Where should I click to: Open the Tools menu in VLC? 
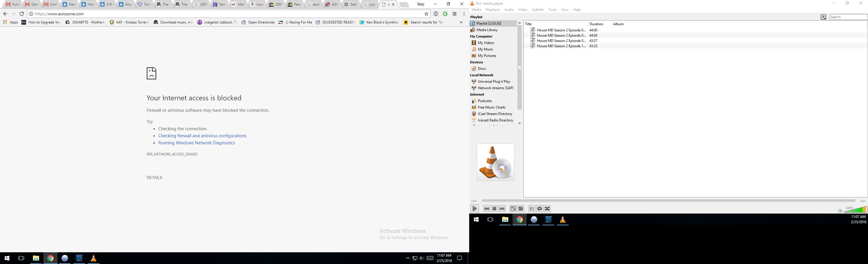point(552,10)
